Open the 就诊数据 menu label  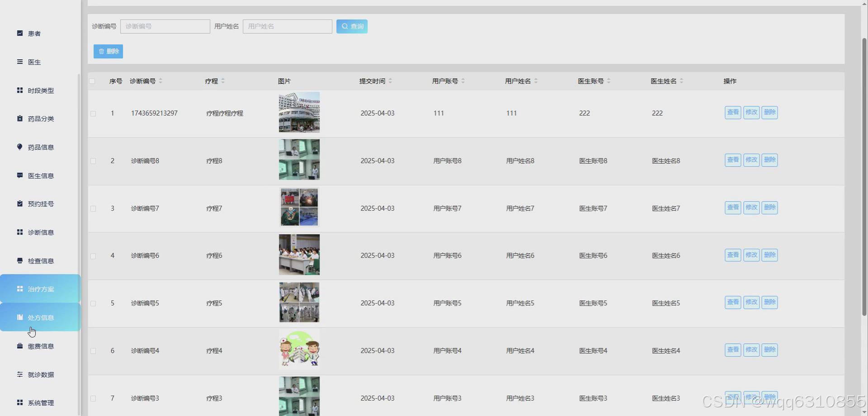tap(41, 374)
